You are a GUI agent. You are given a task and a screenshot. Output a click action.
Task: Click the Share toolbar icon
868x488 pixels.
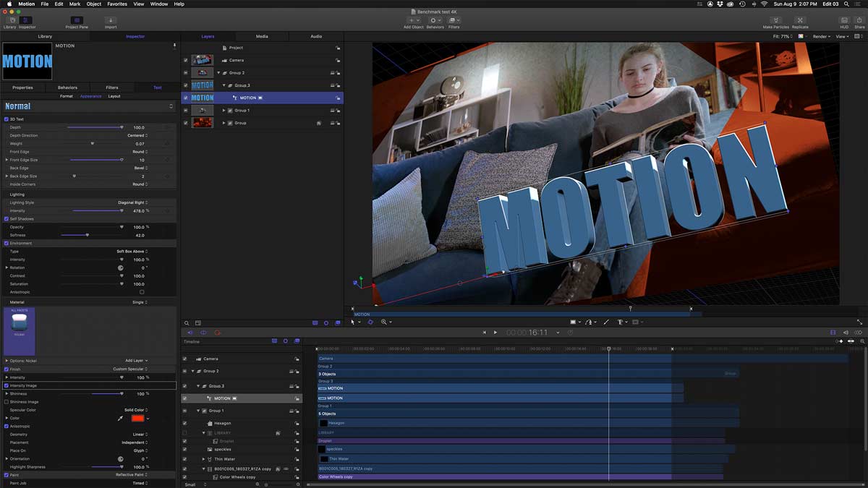[x=859, y=20]
